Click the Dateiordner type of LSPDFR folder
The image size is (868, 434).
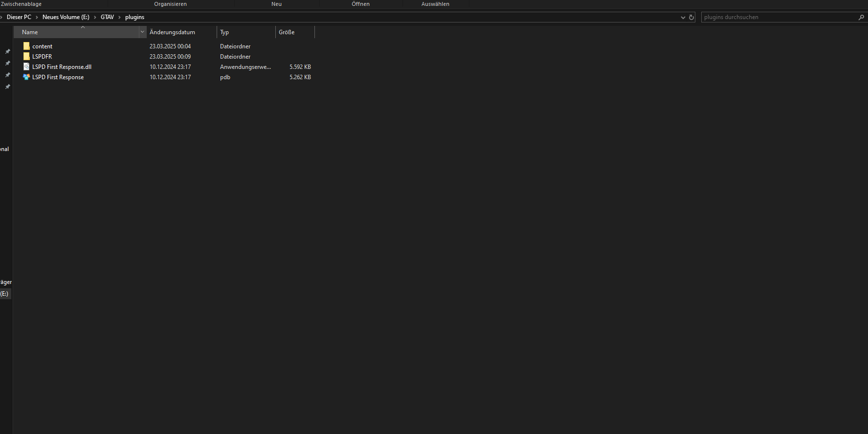[235, 57]
